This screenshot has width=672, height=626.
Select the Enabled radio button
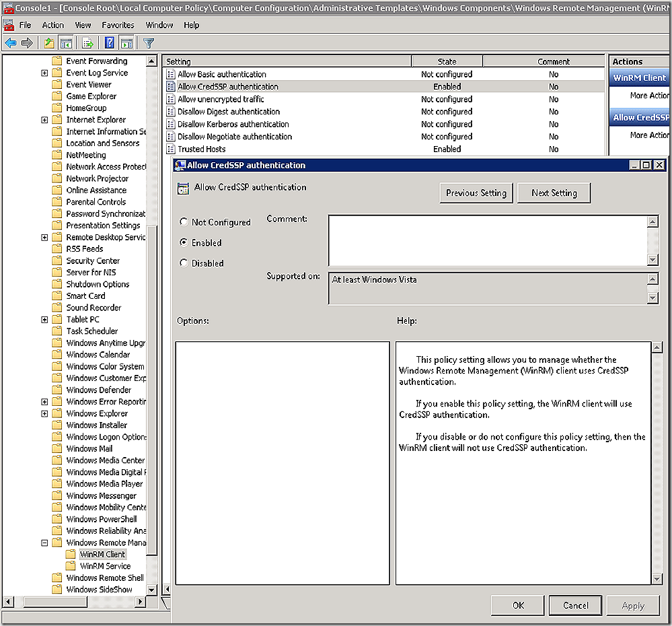click(x=184, y=242)
